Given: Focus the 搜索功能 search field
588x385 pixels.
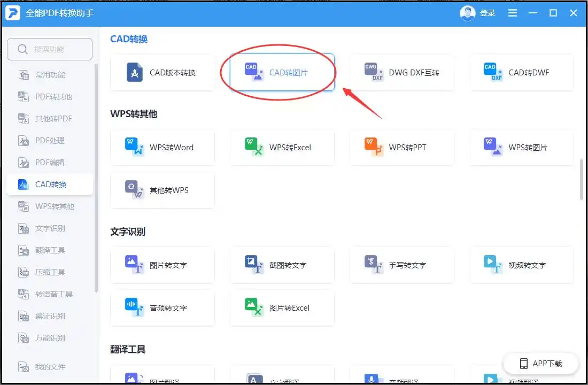Looking at the screenshot, I should click(50, 49).
